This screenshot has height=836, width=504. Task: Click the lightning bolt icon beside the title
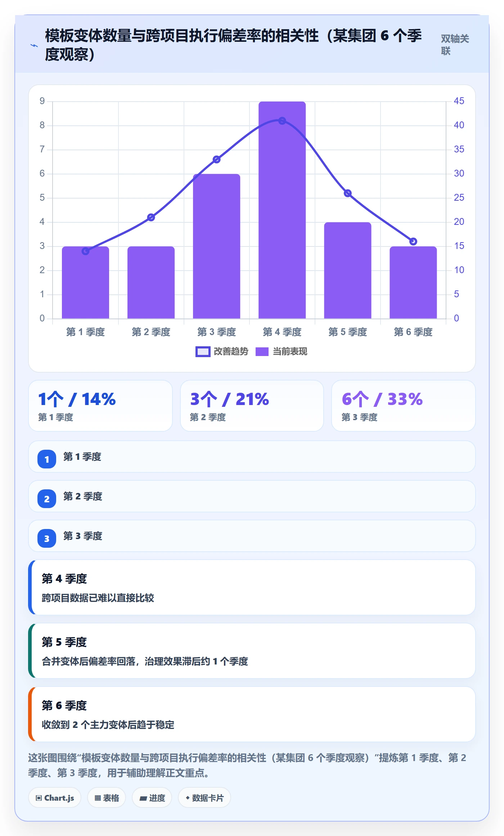click(x=34, y=45)
